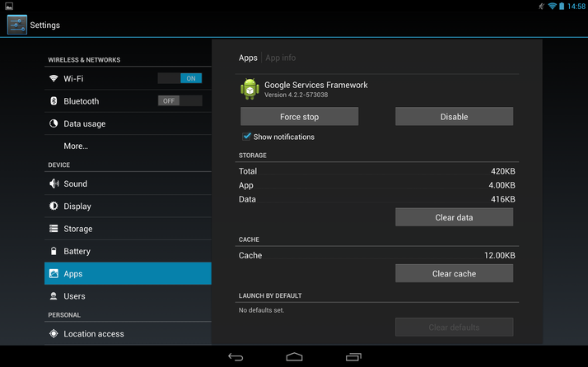This screenshot has width=588, height=367.
Task: Open Display settings
Action: click(x=77, y=206)
